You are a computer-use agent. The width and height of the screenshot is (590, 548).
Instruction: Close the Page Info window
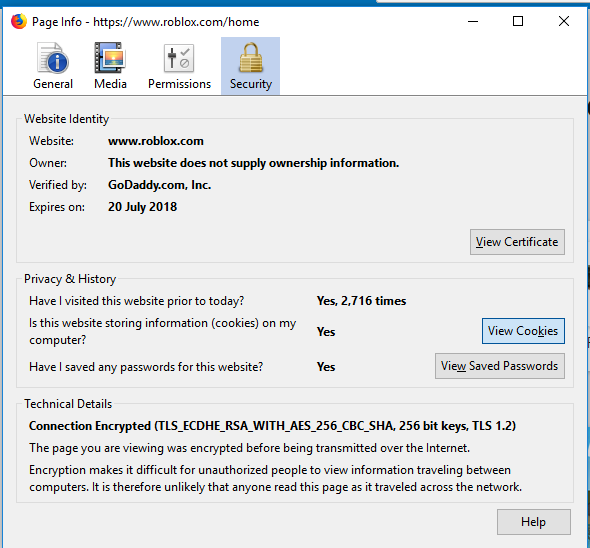pyautogui.click(x=564, y=21)
